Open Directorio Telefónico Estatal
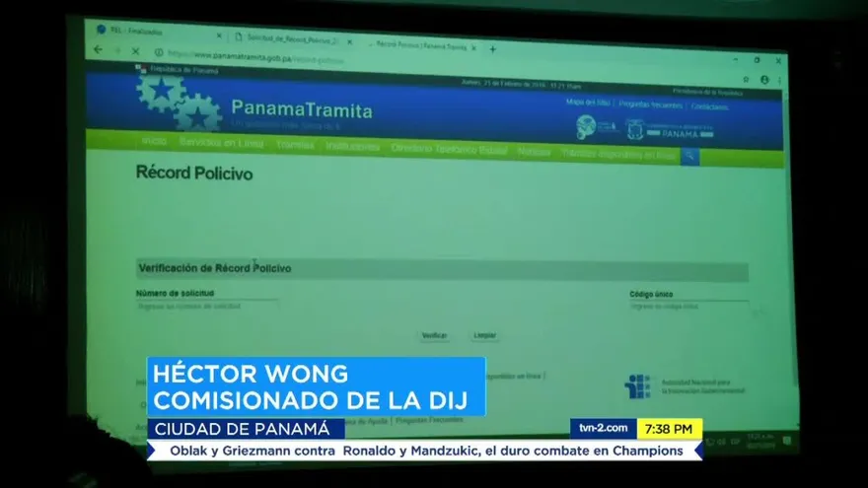 (x=449, y=150)
